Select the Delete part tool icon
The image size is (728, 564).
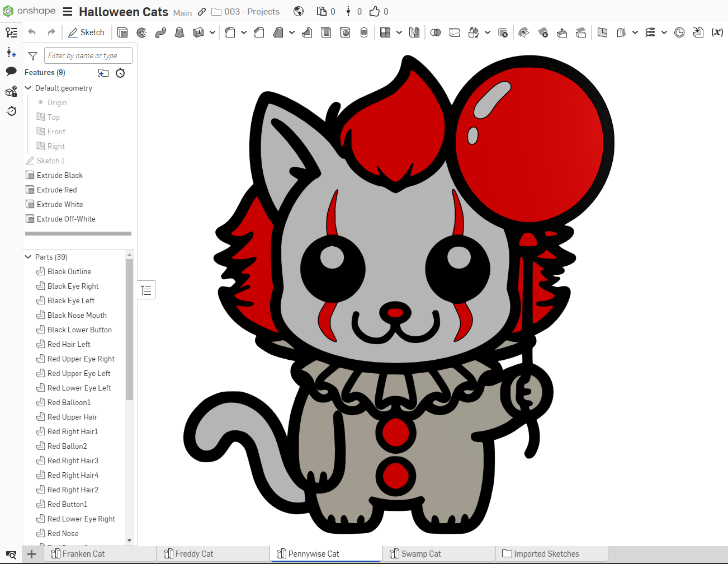coord(503,32)
